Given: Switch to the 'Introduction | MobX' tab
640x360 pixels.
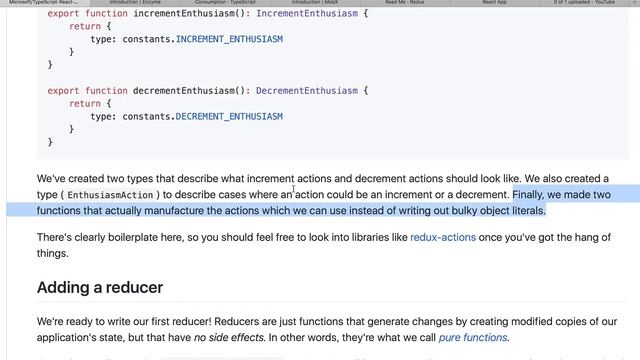Looking at the screenshot, I should (x=315, y=2).
